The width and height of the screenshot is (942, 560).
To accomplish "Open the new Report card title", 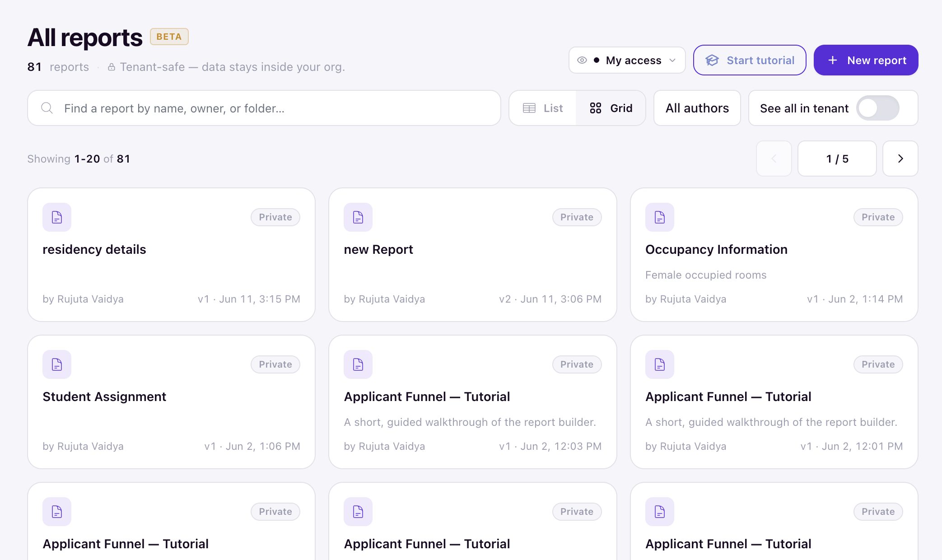I will pos(378,249).
